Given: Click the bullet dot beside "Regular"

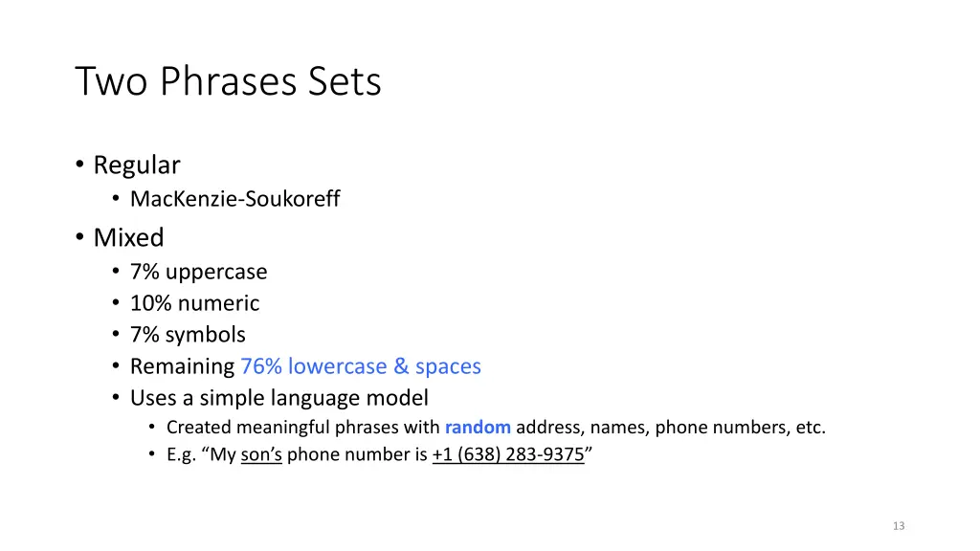Looking at the screenshot, I should click(x=79, y=165).
